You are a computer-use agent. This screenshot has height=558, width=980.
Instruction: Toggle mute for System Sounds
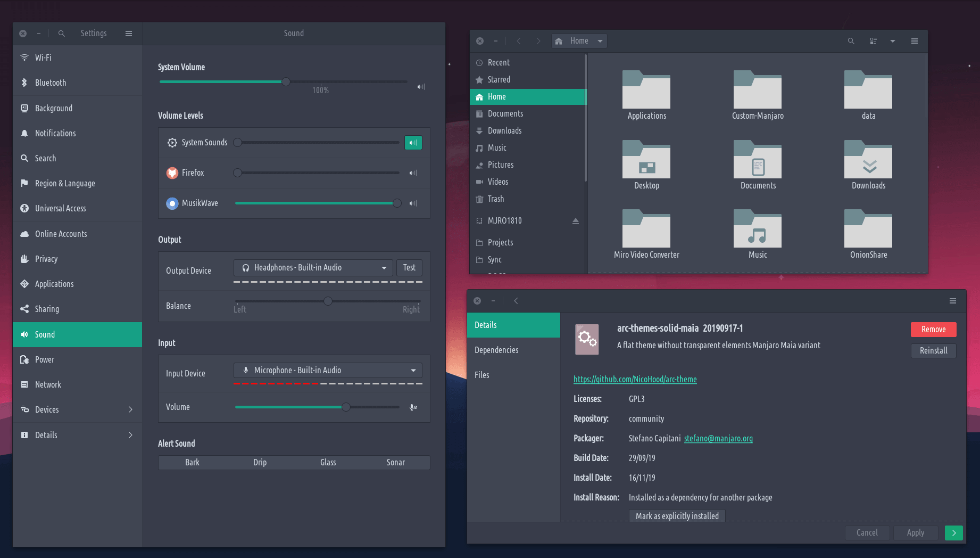point(413,143)
